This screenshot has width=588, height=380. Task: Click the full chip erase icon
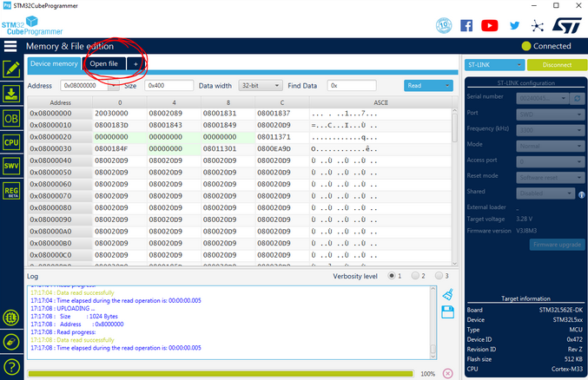(11, 342)
